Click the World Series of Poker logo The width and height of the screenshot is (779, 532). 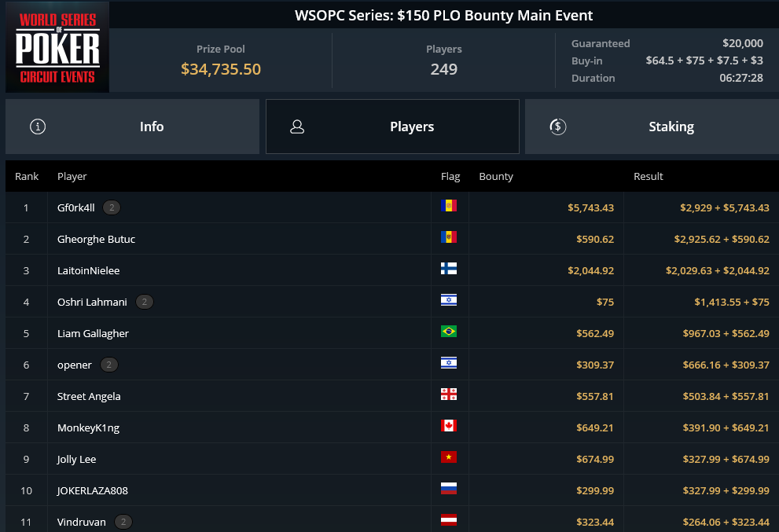point(57,46)
